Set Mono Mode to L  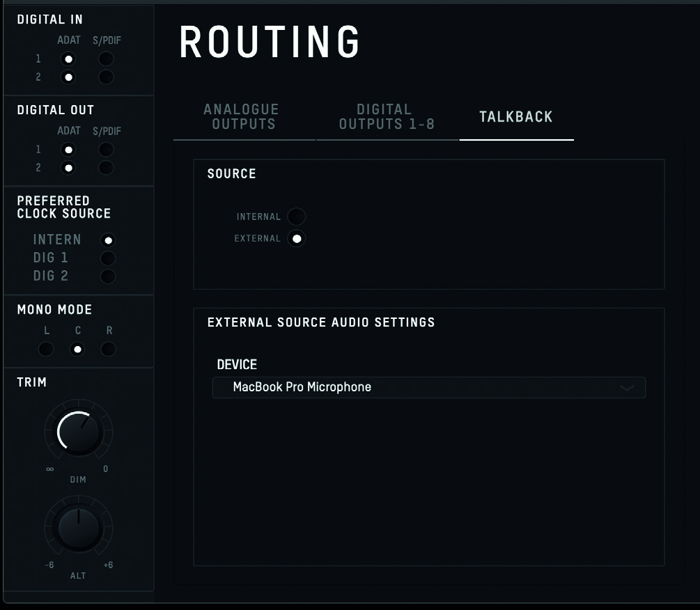click(46, 349)
